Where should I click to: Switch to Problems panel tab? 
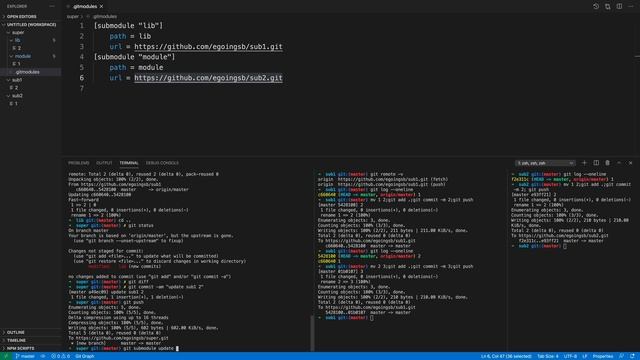[x=79, y=163]
